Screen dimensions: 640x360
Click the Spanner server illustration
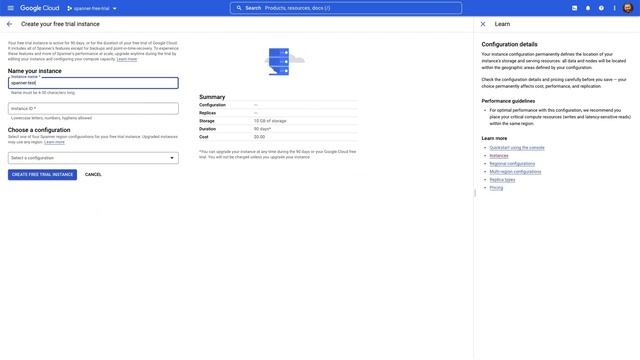click(284, 62)
